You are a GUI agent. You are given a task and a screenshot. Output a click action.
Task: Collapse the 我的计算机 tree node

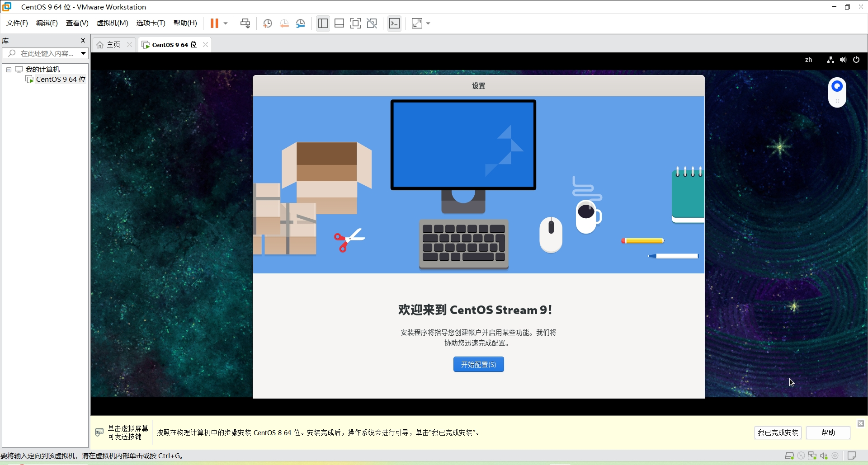[9, 70]
